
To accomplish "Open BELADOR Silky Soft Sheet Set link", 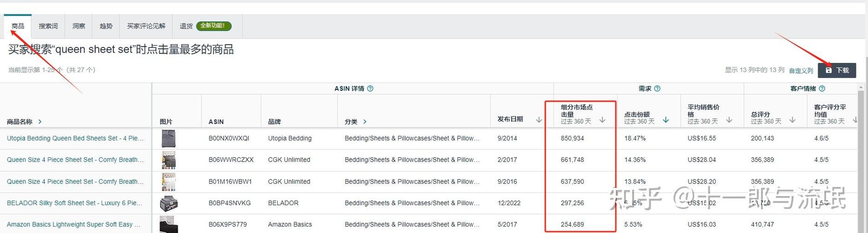I will point(75,203).
